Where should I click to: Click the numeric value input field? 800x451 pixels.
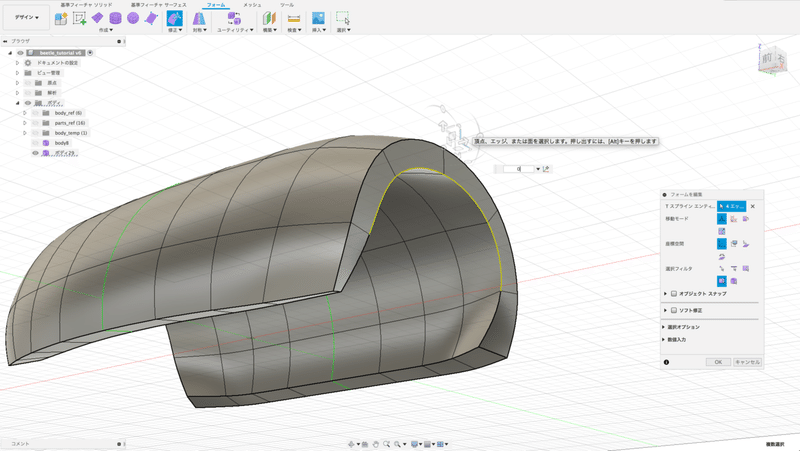coord(520,169)
